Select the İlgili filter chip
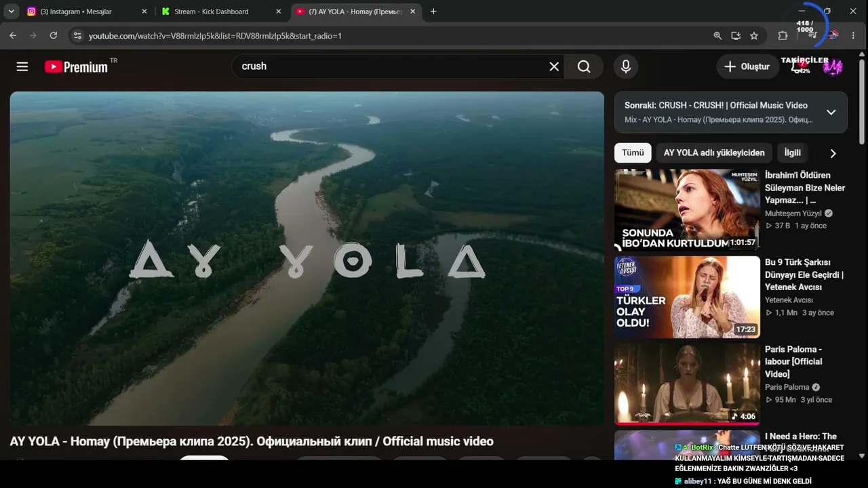Image resolution: width=868 pixels, height=488 pixels. (x=792, y=153)
